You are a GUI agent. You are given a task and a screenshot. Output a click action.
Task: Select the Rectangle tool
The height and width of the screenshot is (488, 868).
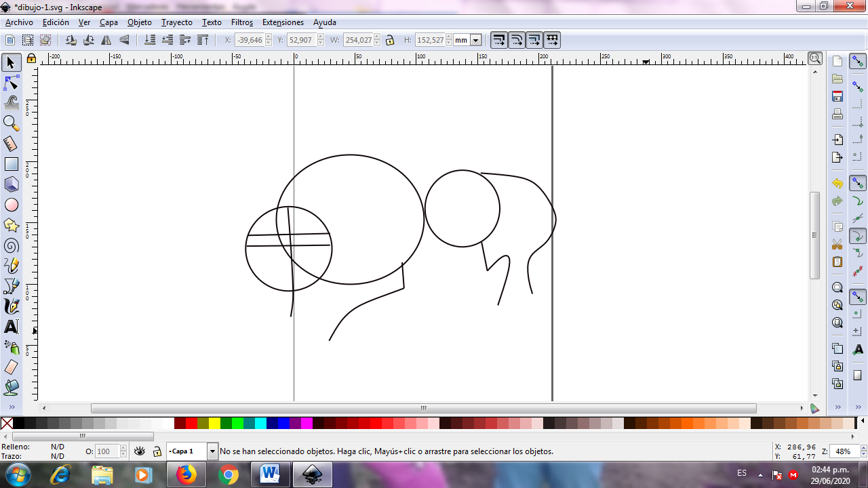point(11,164)
